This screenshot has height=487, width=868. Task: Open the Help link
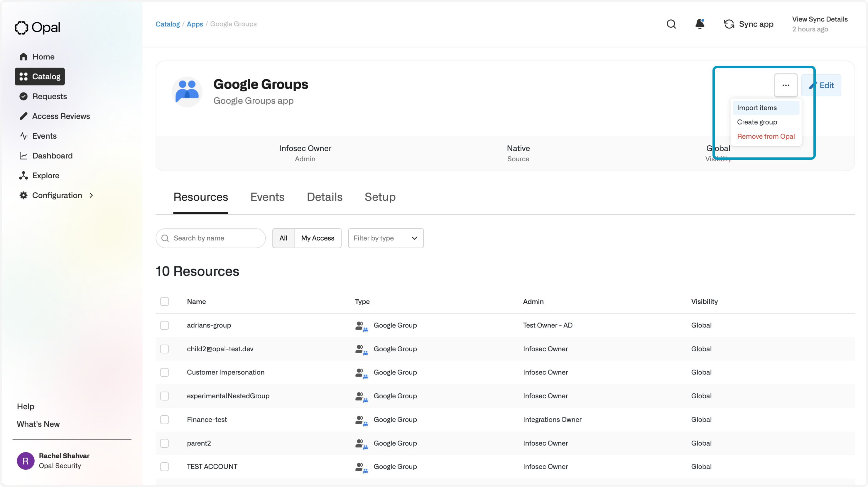tap(26, 407)
